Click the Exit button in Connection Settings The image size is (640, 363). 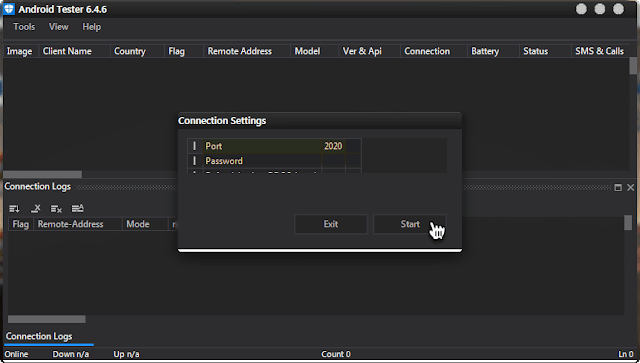coord(331,224)
